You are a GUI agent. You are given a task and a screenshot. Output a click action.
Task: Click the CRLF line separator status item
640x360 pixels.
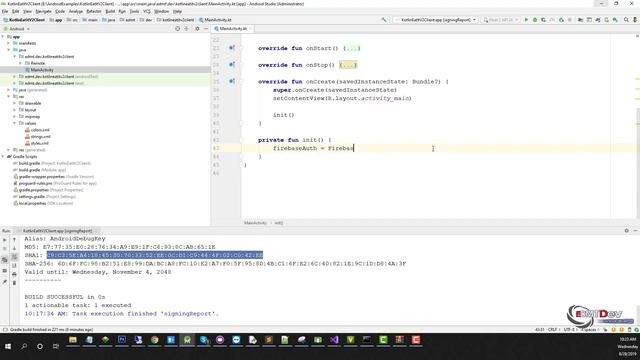[x=553, y=329]
